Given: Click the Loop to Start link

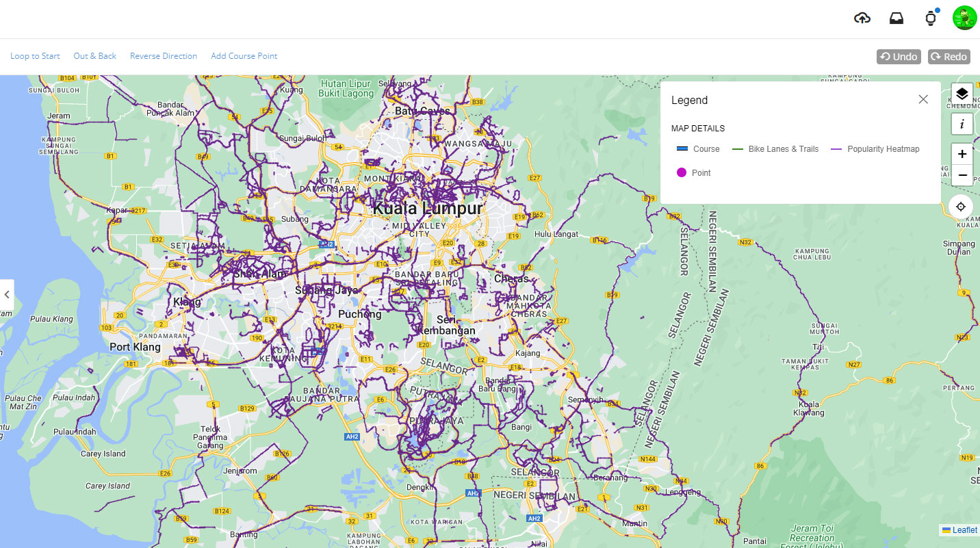Looking at the screenshot, I should click(35, 56).
